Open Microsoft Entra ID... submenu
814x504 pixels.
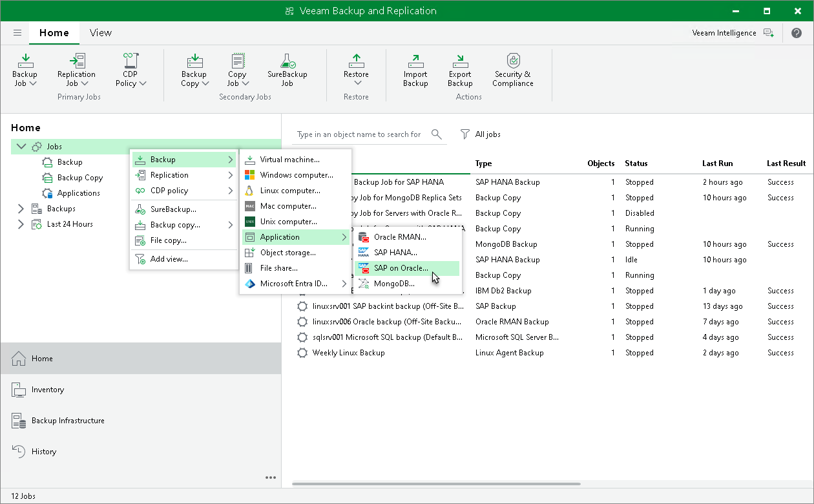point(295,284)
